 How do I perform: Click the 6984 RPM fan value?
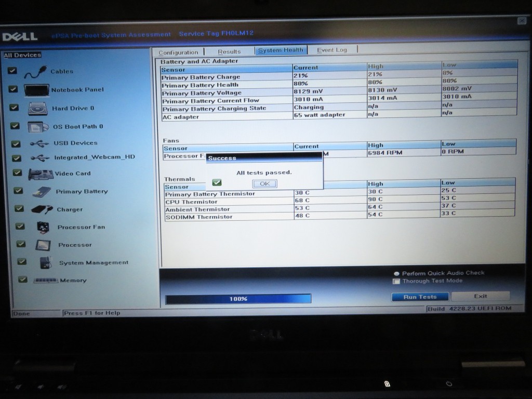[385, 153]
